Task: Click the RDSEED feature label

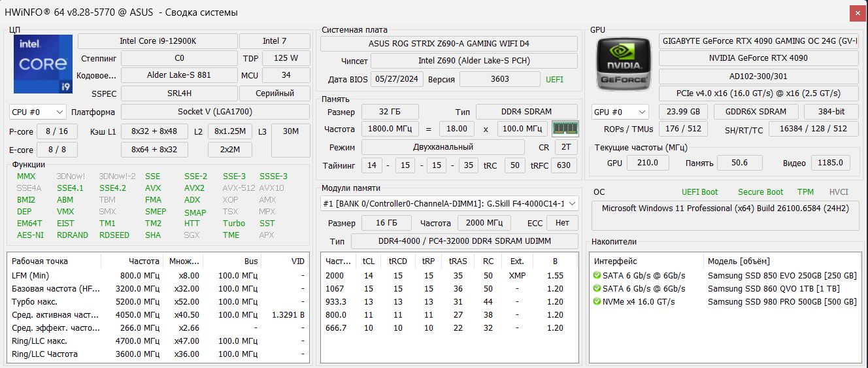Action: coord(114,235)
